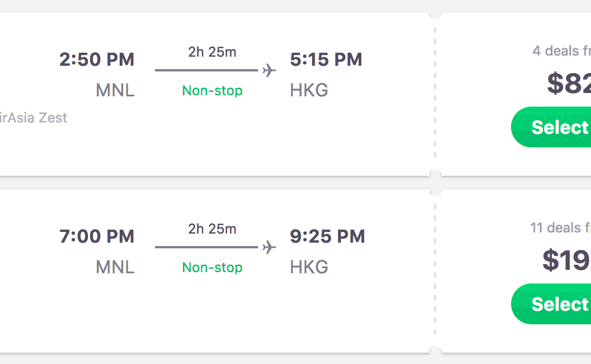Viewport: 591px width, 364px height.
Task: Click MNL origin under 2:50 PM
Action: [115, 91]
